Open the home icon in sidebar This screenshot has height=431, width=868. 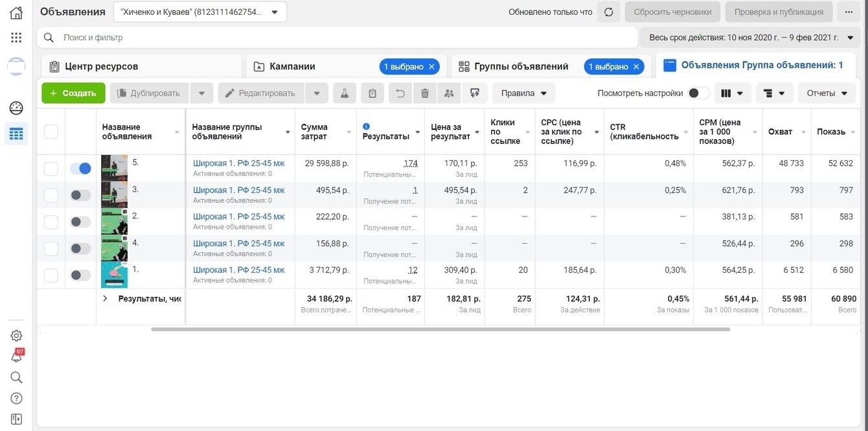tap(16, 13)
